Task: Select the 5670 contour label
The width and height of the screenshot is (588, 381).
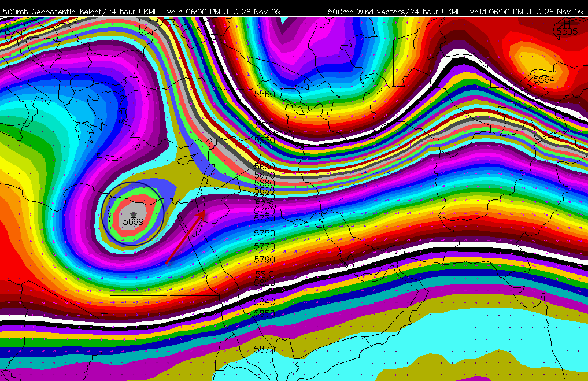Action: 264,175
